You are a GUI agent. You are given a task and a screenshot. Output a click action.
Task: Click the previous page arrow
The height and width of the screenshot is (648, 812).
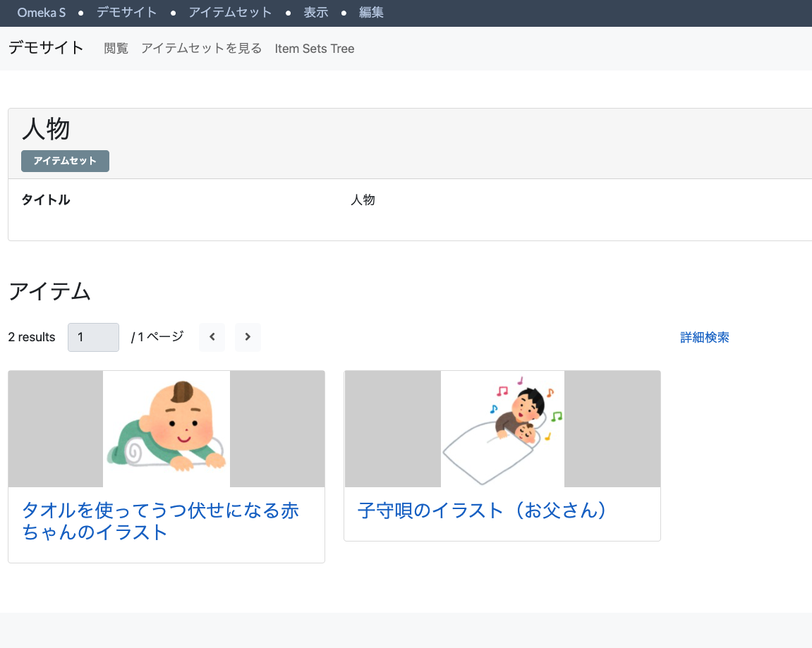212,337
